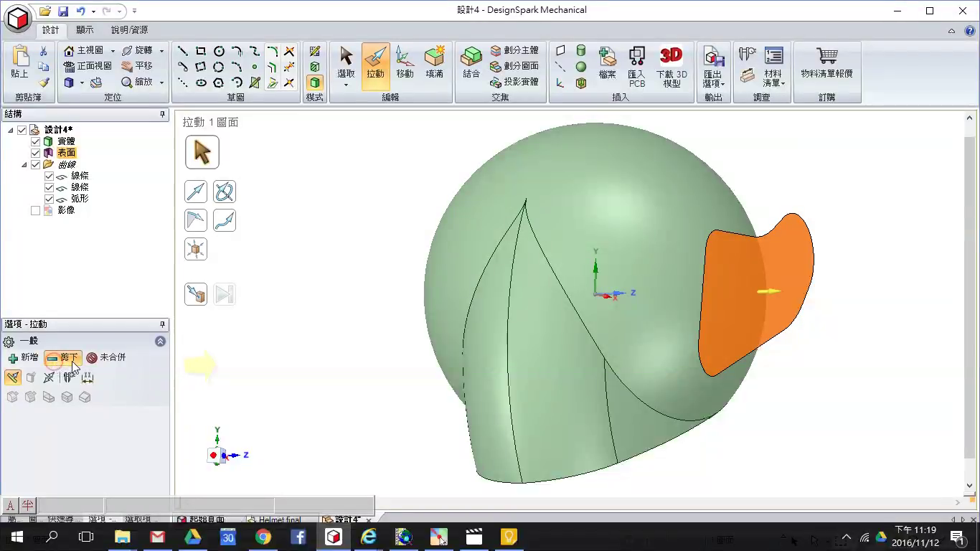Open 匯入 PCB import tool
Image resolution: width=980 pixels, height=551 pixels.
pos(636,66)
